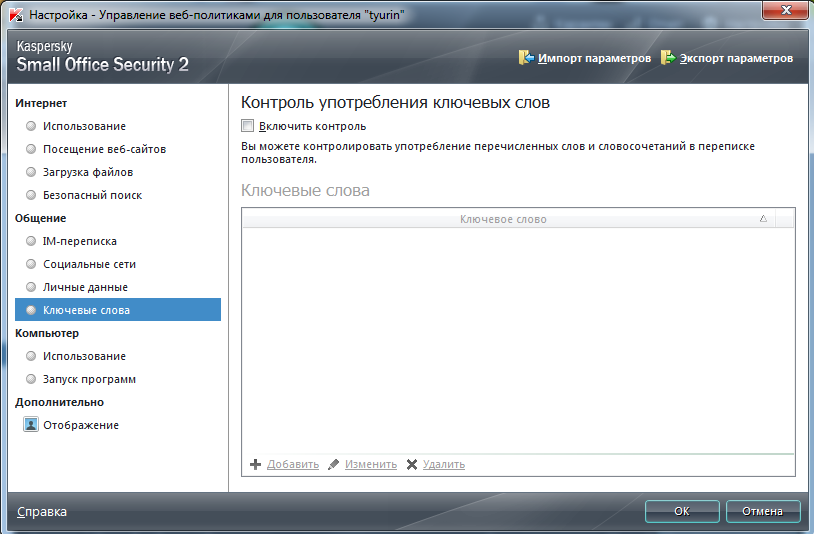Screen dimensions: 814x534
Task: Click status indicator beside IM-переписка
Action: 31,241
